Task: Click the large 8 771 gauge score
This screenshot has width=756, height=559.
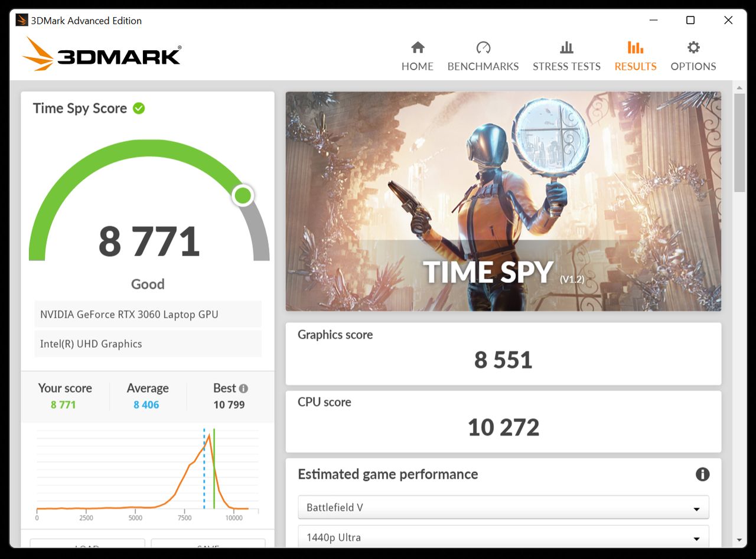Action: click(x=149, y=241)
